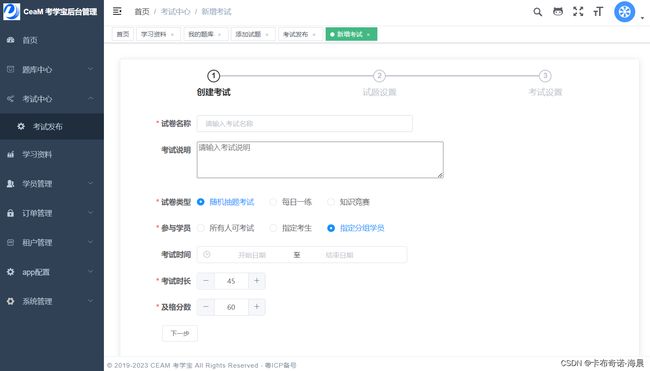The width and height of the screenshot is (650, 371).
Task: Click the CeaM logo icon
Action: coord(11,12)
